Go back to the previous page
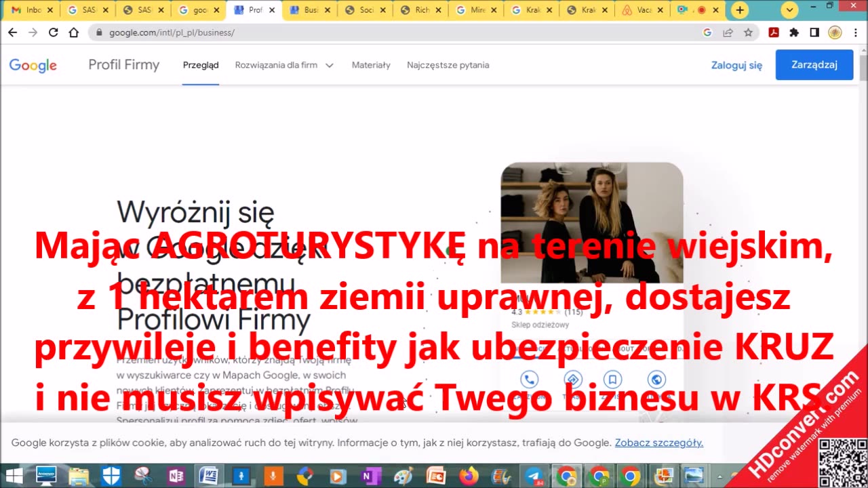Image resolution: width=868 pixels, height=488 pixels. coord(12,33)
